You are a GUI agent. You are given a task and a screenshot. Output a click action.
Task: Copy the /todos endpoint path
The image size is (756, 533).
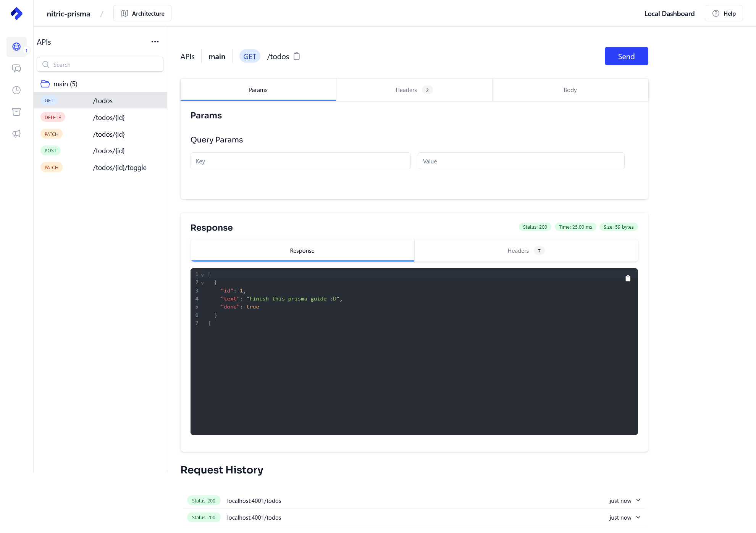click(x=297, y=56)
